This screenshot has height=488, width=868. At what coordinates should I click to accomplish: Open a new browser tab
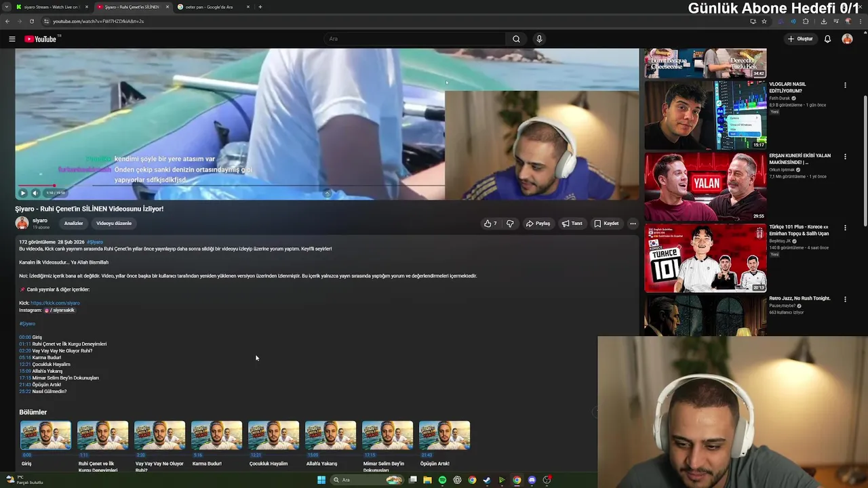pos(260,7)
